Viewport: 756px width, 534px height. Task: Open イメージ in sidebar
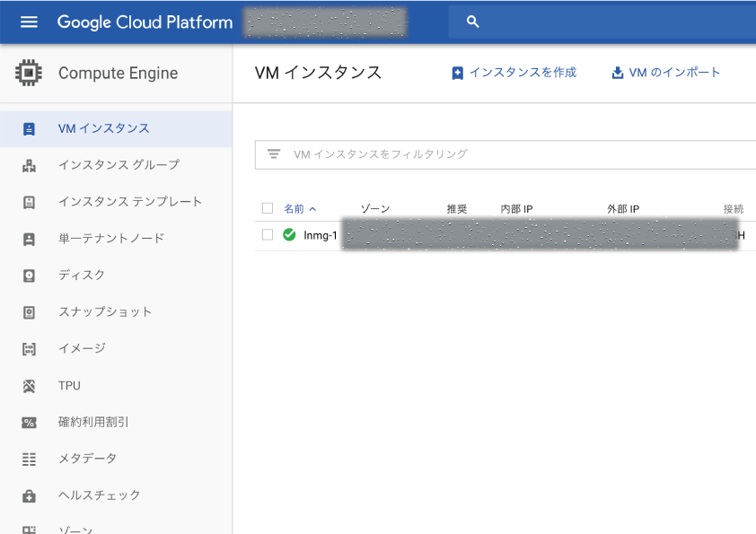click(x=116, y=348)
